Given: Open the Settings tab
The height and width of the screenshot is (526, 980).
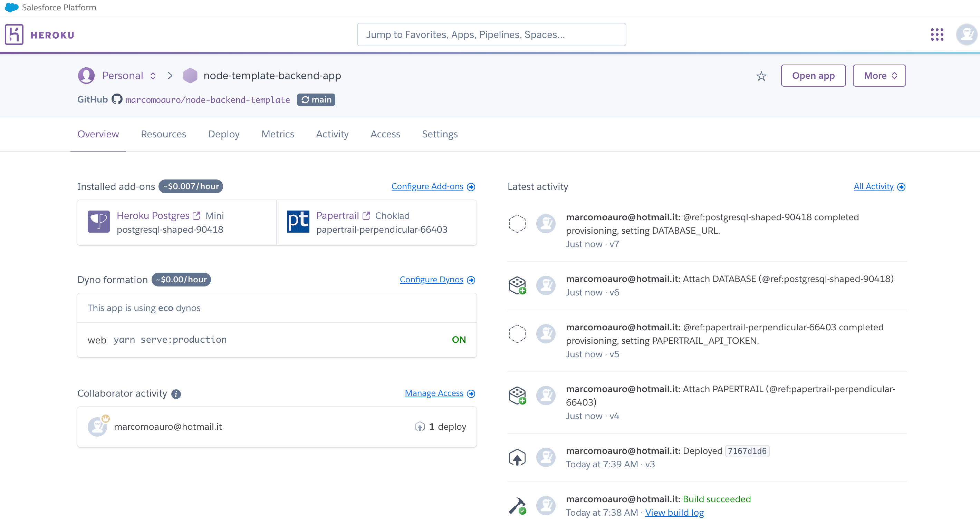Looking at the screenshot, I should [439, 134].
